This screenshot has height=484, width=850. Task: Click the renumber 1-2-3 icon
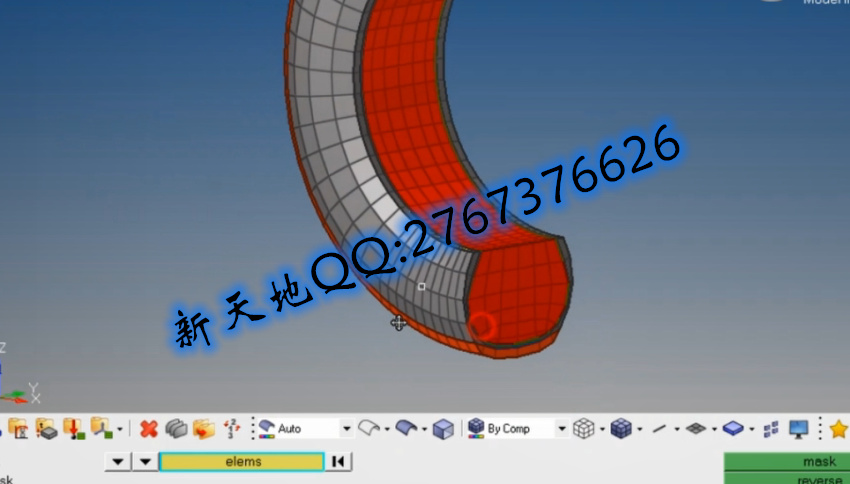231,429
